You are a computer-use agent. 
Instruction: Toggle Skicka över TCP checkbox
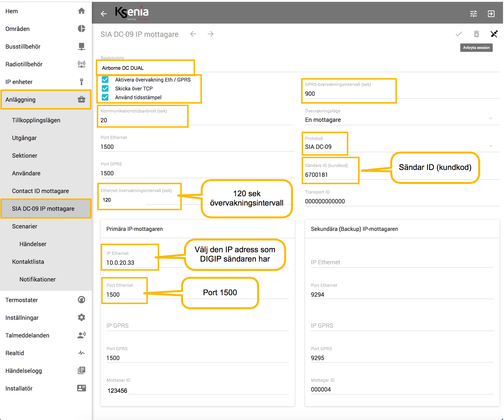[105, 89]
